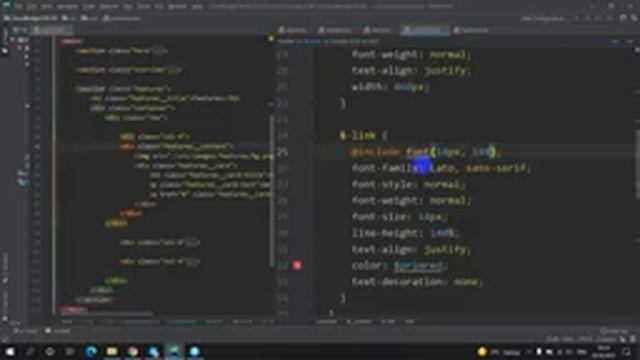
Task: Launch Microsoft Edge from the taskbar
Action: coord(91,351)
